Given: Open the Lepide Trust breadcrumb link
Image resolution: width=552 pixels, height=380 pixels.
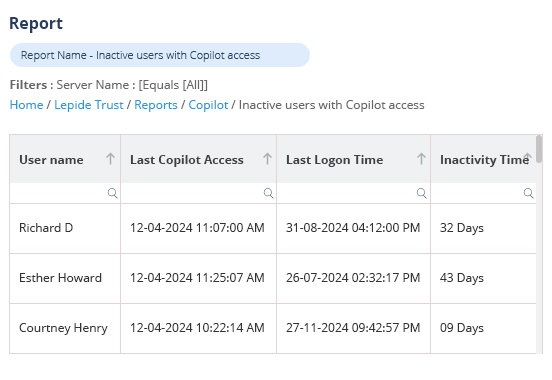Looking at the screenshot, I should pos(89,105).
